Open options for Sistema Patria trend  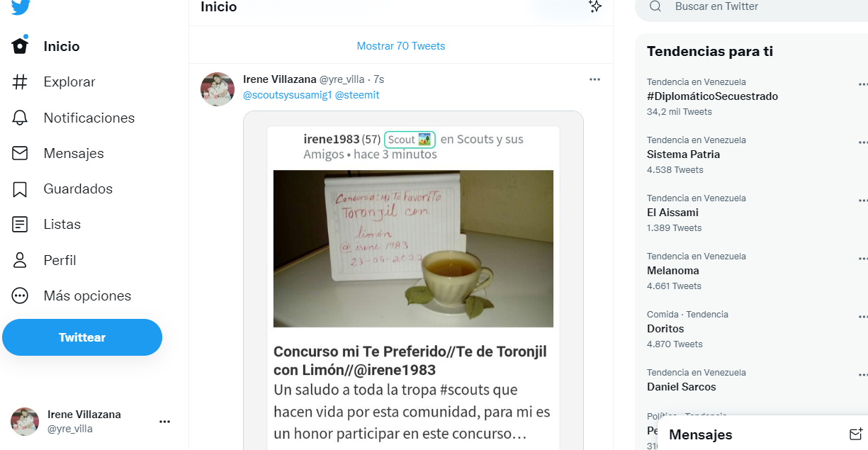pyautogui.click(x=862, y=142)
